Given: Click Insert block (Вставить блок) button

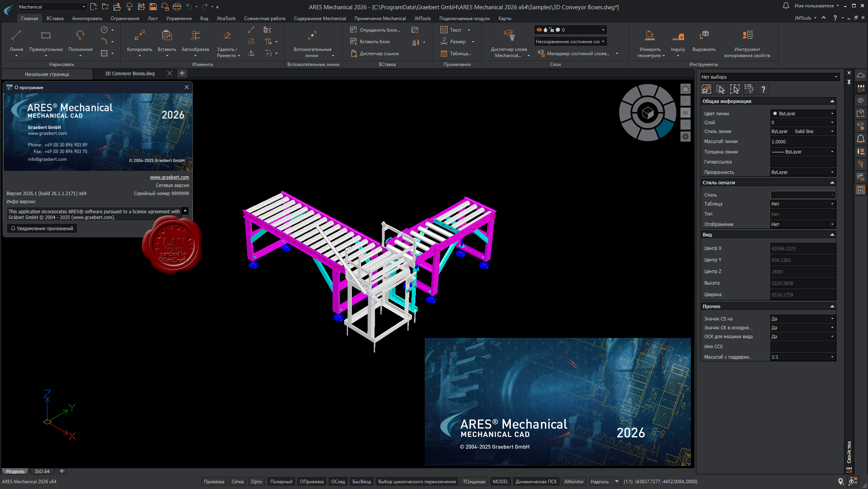Looking at the screenshot, I should pyautogui.click(x=370, y=41).
